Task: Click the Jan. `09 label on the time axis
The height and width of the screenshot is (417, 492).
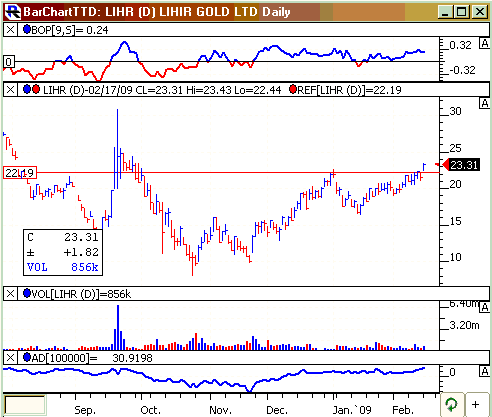Action: 352,410
